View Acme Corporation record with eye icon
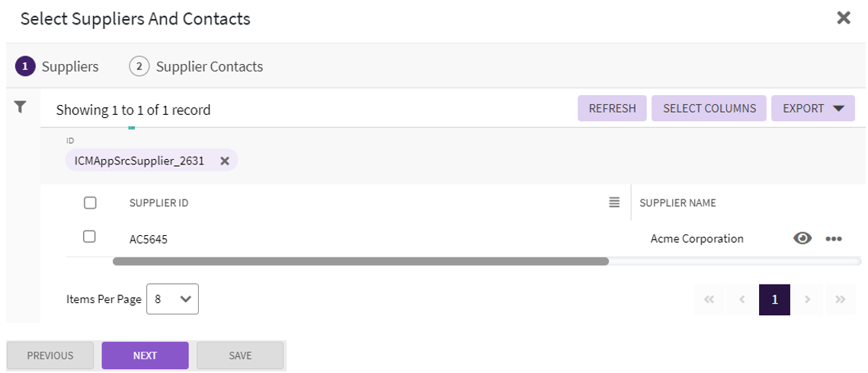868x373 pixels. click(x=802, y=238)
